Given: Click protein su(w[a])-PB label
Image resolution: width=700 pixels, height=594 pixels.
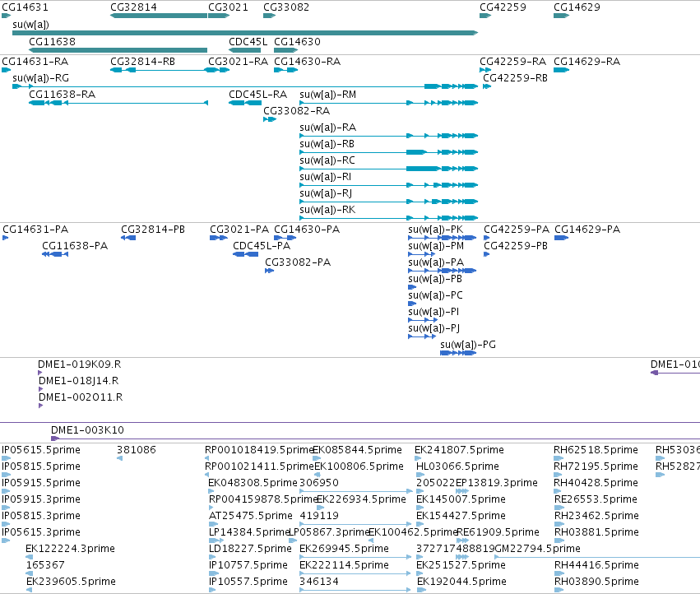Looking at the screenshot, I should [x=435, y=279].
